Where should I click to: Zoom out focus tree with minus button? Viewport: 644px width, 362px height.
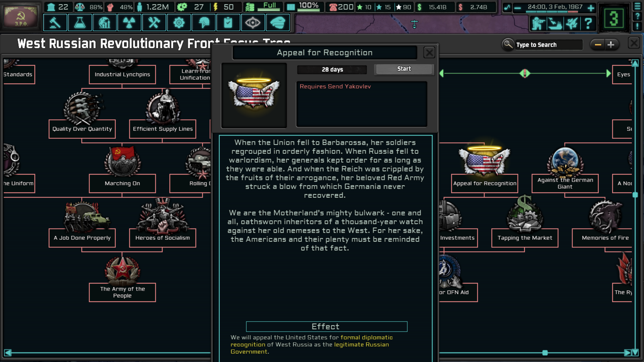pos(598,45)
